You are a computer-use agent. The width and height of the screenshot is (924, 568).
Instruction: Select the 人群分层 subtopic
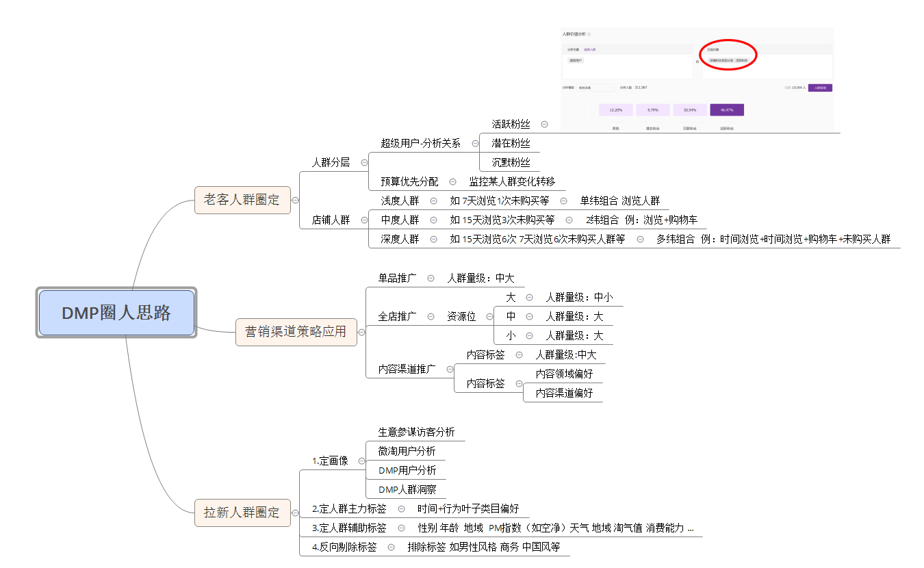tap(331, 163)
